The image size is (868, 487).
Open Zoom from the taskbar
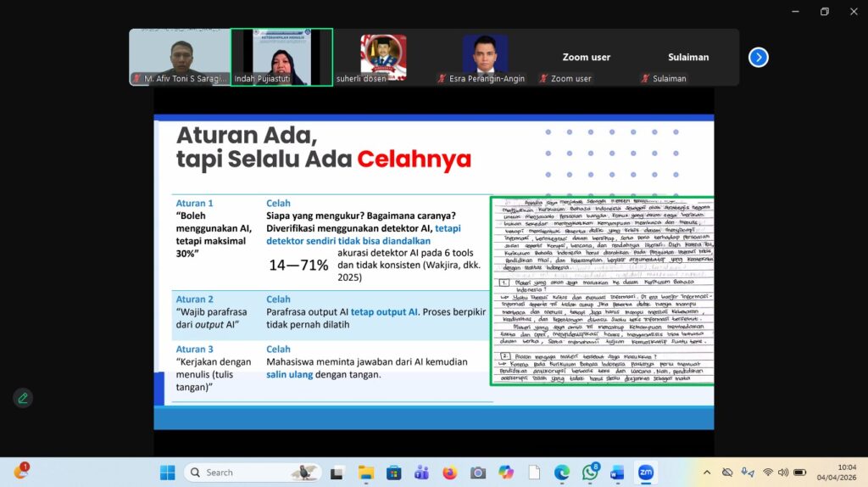(x=645, y=473)
